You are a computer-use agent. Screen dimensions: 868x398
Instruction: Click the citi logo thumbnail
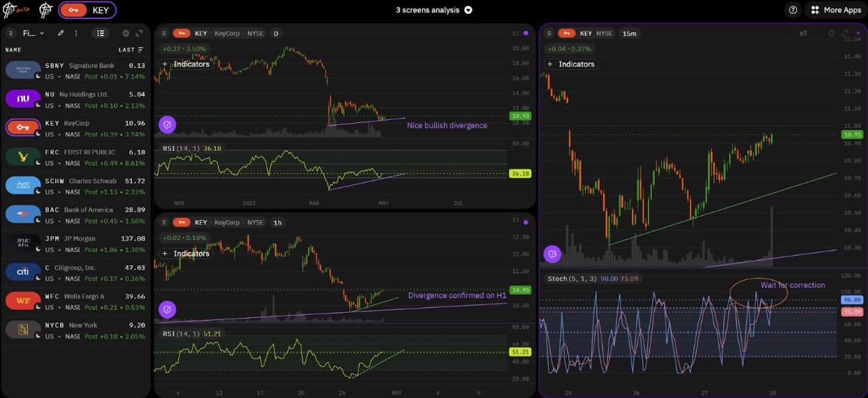click(x=23, y=272)
